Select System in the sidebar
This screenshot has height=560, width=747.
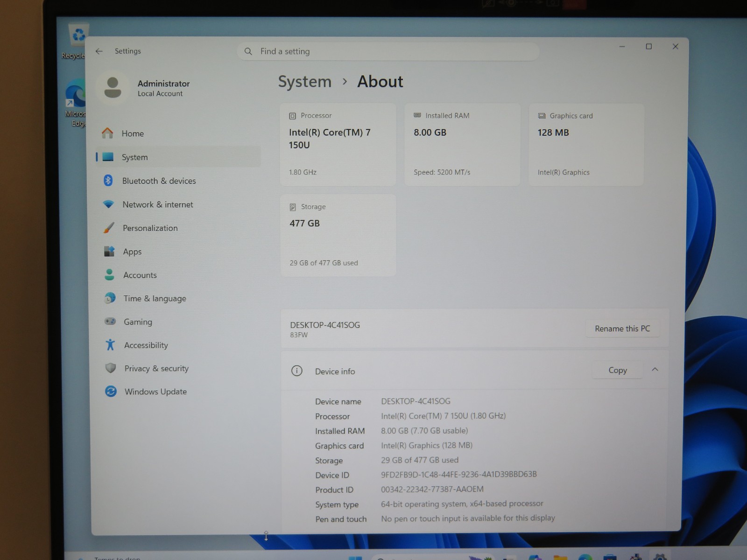(x=178, y=157)
